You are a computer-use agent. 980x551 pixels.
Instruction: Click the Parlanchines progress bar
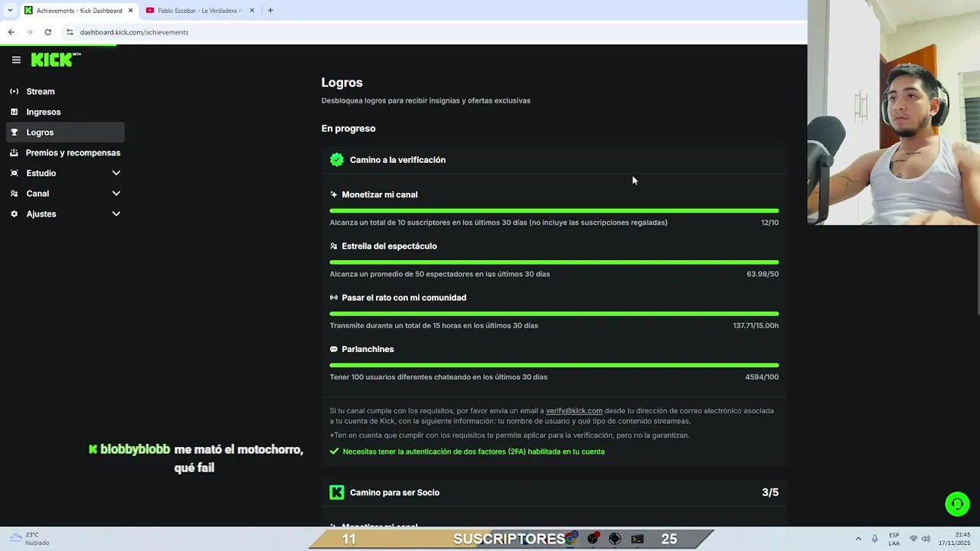pyautogui.click(x=554, y=365)
